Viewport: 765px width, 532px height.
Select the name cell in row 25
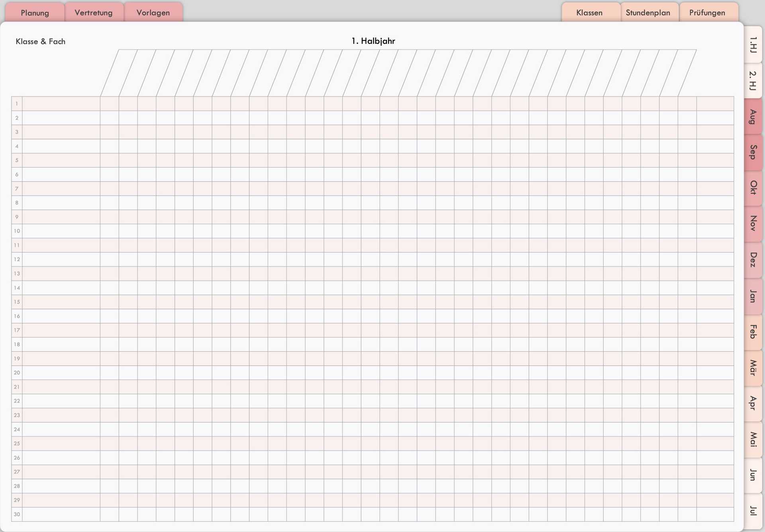click(x=61, y=444)
